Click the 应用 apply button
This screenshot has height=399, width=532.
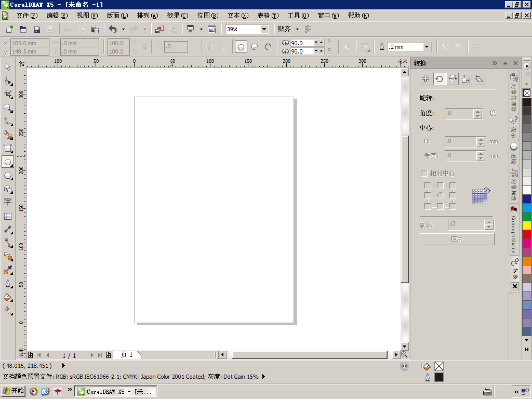[x=457, y=239]
